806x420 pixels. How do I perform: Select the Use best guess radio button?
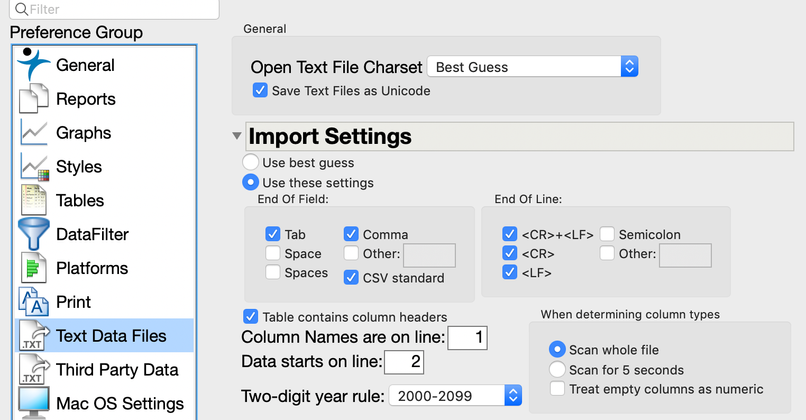[250, 162]
